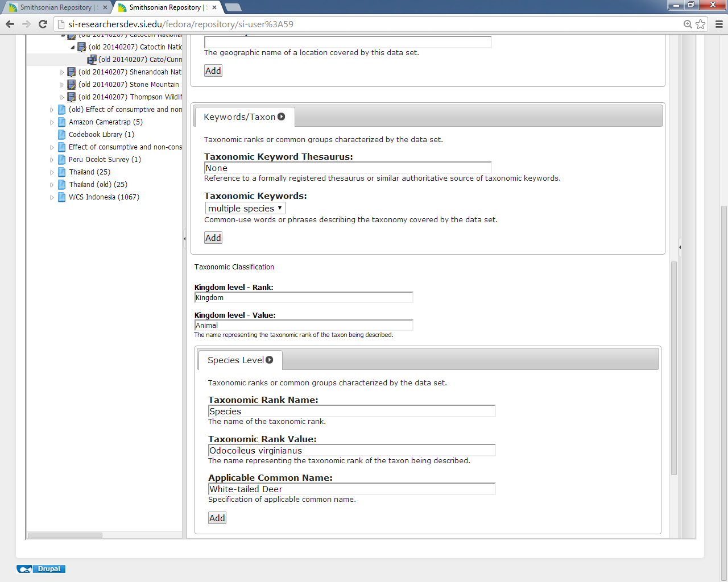Expand the WCS Indonesia tree node

tap(52, 197)
